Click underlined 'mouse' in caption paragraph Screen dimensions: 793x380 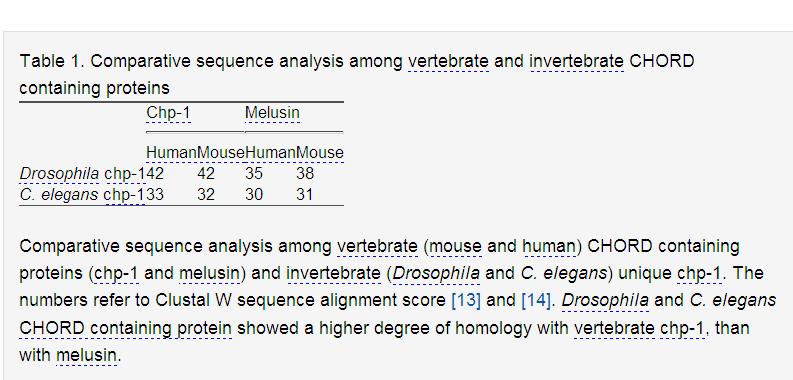[x=455, y=247]
